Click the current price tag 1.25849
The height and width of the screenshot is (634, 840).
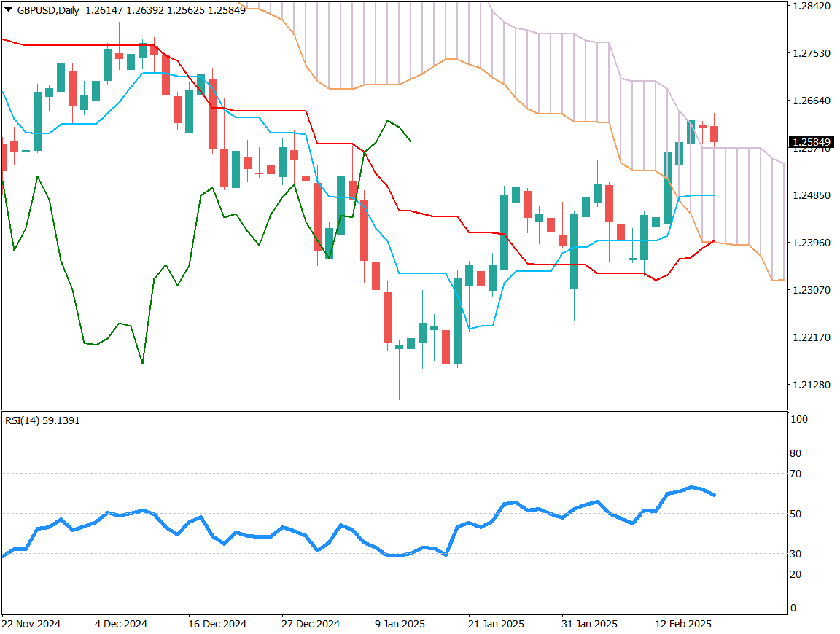click(812, 141)
